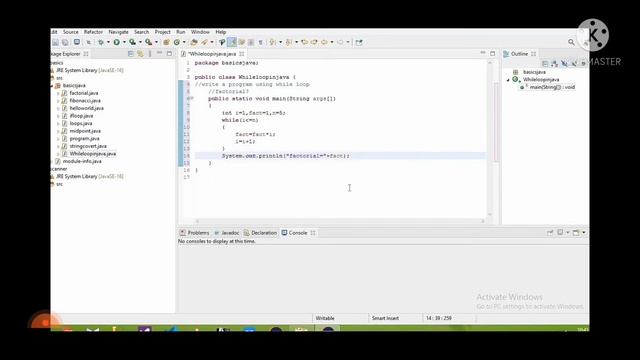Screen dimensions: 640x360
Task: Click the Next Annotation toolbar icon
Action: point(273,42)
